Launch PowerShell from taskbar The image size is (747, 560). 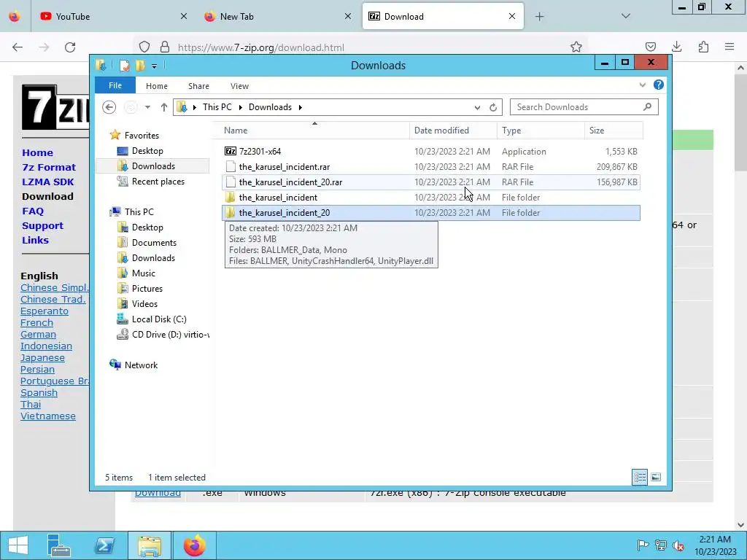tap(104, 545)
